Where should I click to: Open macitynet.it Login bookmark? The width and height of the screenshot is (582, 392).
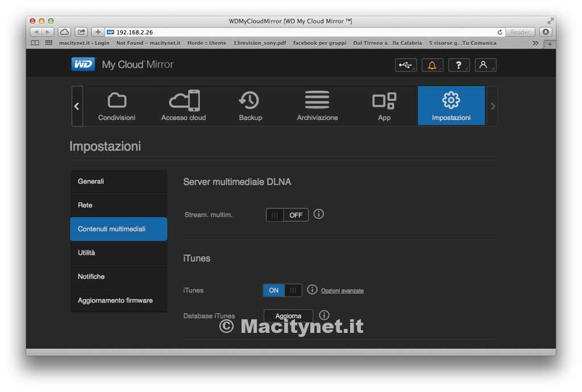tap(84, 43)
